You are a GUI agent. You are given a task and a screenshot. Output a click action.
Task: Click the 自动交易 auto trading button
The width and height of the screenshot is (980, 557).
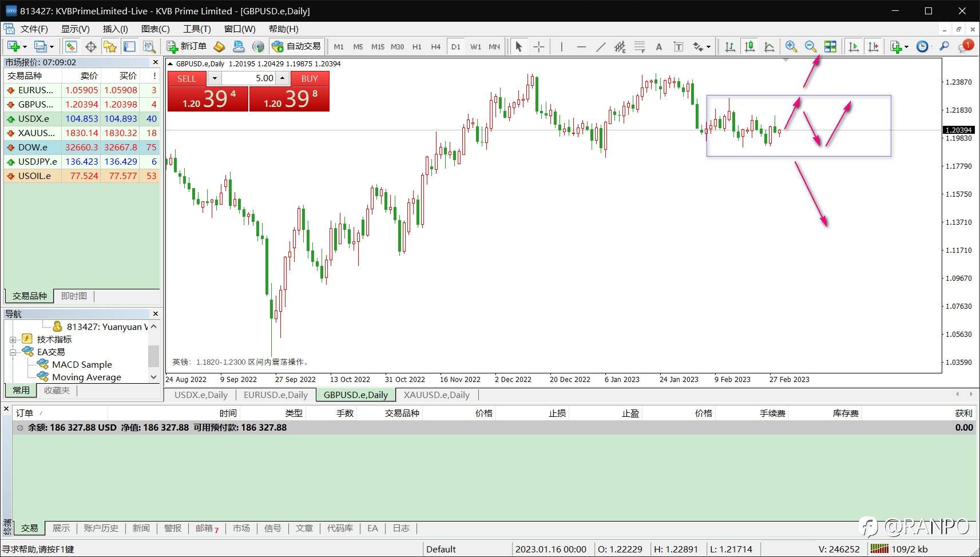click(x=296, y=46)
